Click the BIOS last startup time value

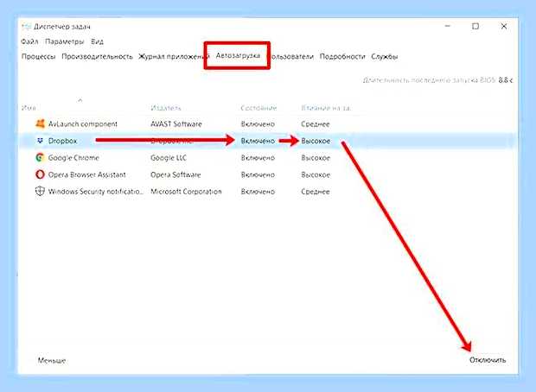pyautogui.click(x=505, y=80)
